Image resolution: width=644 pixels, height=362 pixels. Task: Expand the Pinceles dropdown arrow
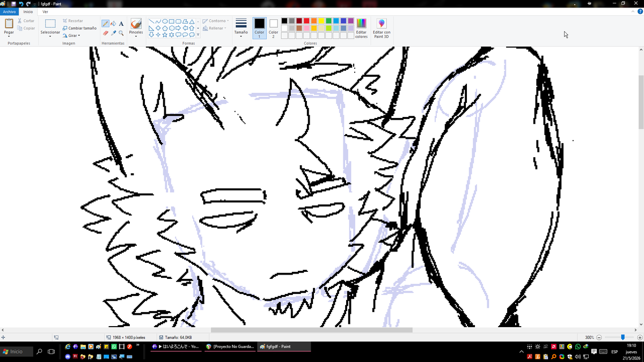pos(136,36)
